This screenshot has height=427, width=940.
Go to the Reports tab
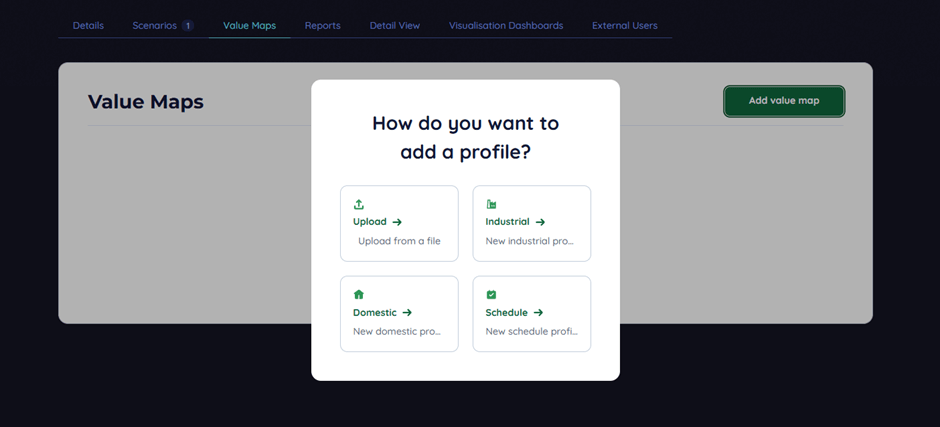click(x=322, y=25)
